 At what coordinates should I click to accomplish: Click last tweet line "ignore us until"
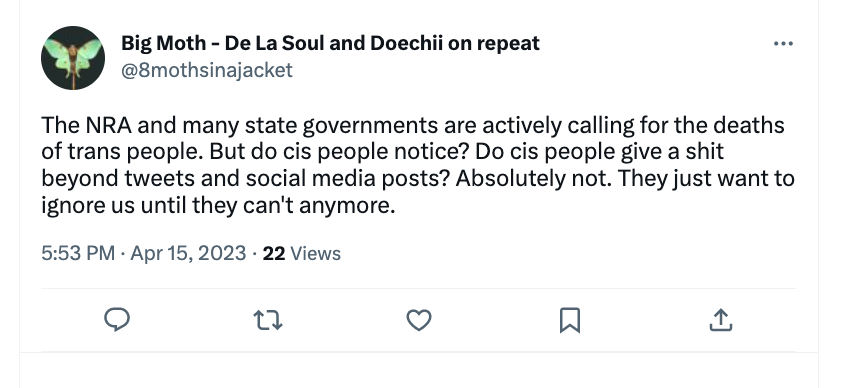pos(218,206)
